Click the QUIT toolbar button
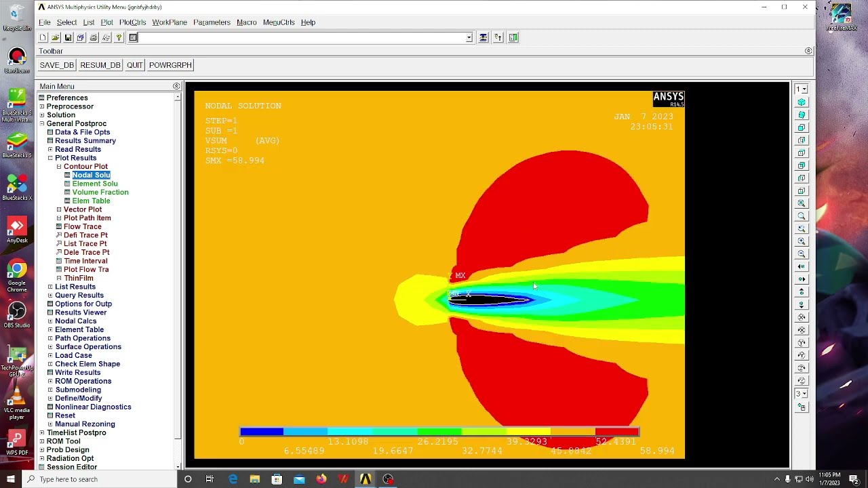 134,65
